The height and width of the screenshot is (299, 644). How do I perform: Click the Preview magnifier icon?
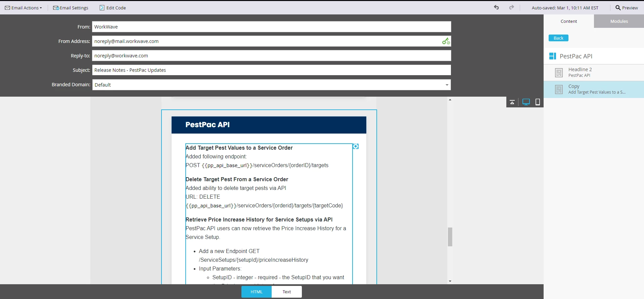click(618, 7)
